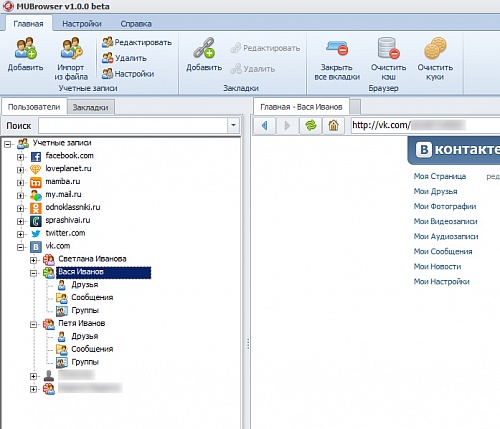Open Мои Фотографии link
Image resolution: width=500 pixels, height=429 pixels.
tap(445, 206)
